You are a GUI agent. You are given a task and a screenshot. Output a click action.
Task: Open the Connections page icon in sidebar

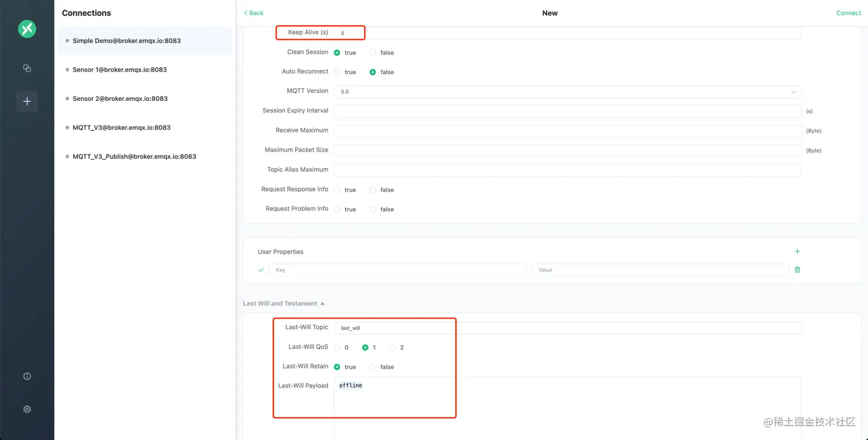[27, 68]
